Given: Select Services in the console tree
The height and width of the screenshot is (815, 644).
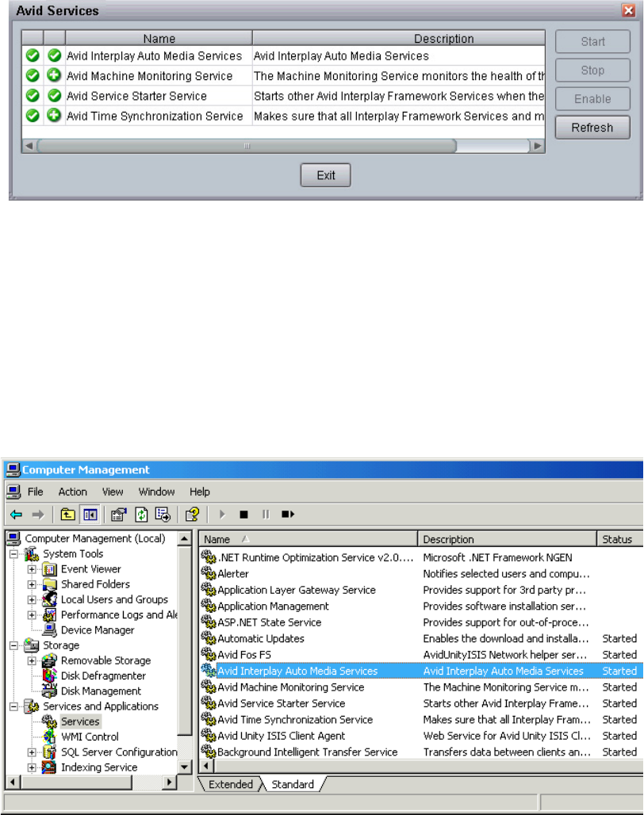Looking at the screenshot, I should [80, 721].
